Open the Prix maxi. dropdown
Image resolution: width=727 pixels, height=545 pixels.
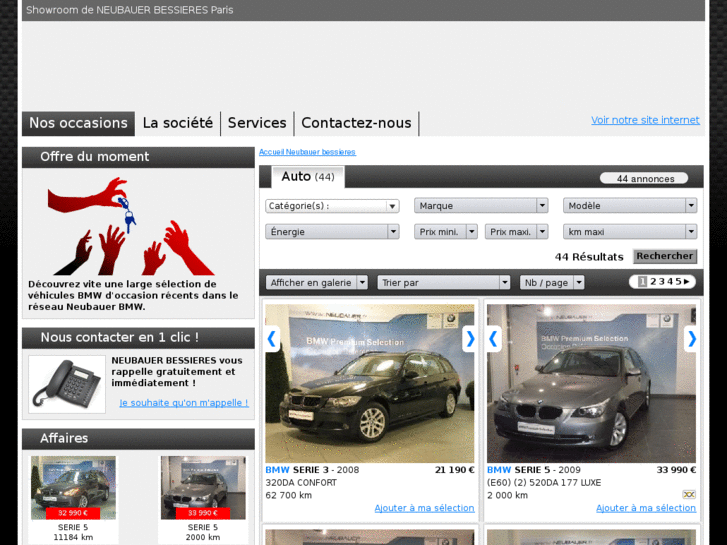coord(517,231)
